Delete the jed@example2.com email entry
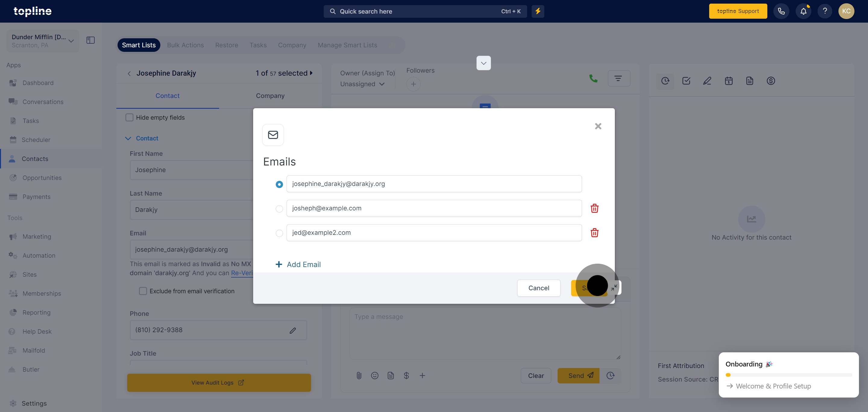The image size is (868, 412). click(594, 233)
